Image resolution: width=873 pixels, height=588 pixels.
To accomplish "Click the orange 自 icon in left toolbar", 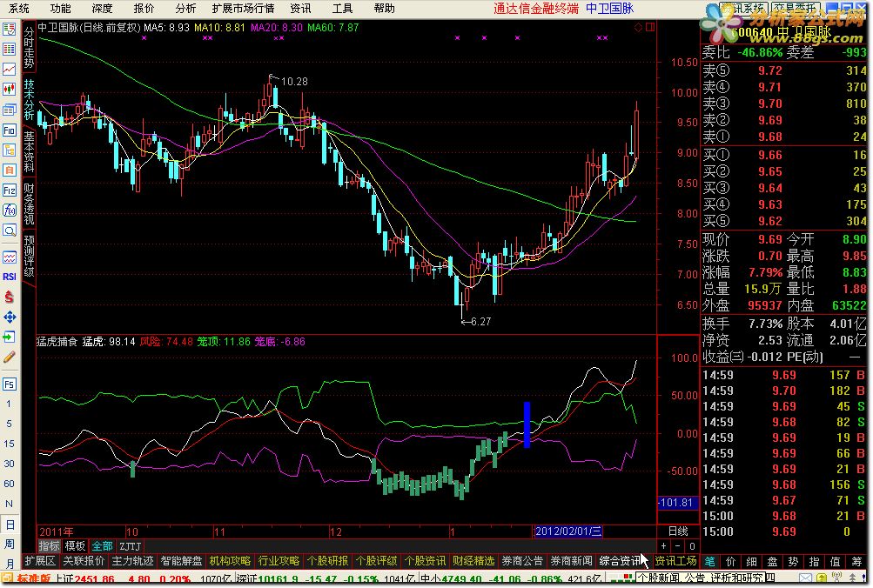I will [x=10, y=170].
